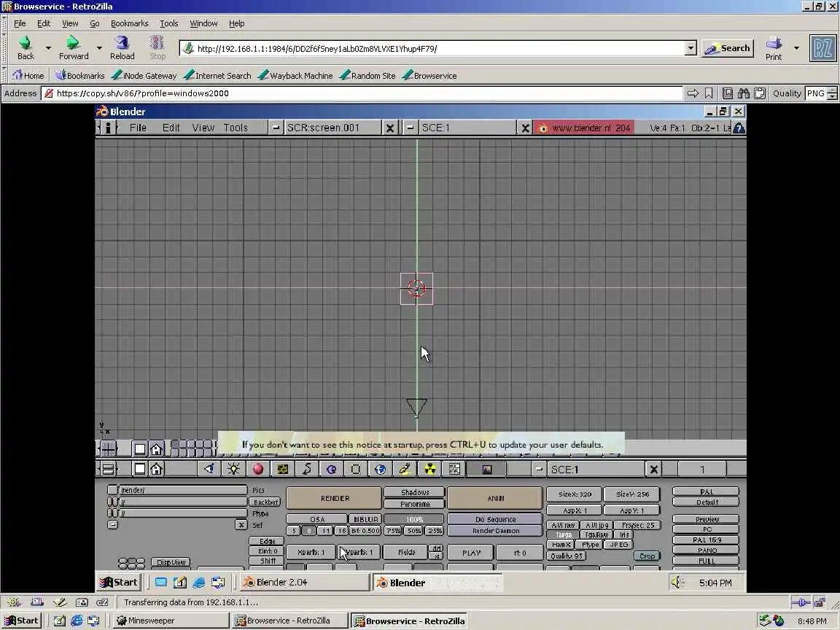Toggle the OSA oversampling button
The width and height of the screenshot is (840, 630).
[x=317, y=519]
